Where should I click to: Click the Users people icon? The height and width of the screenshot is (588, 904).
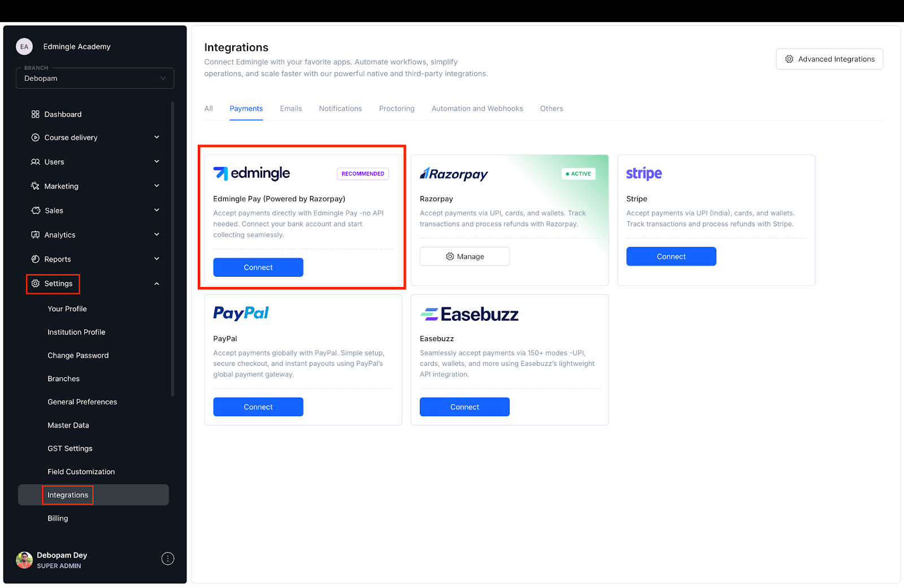click(35, 162)
